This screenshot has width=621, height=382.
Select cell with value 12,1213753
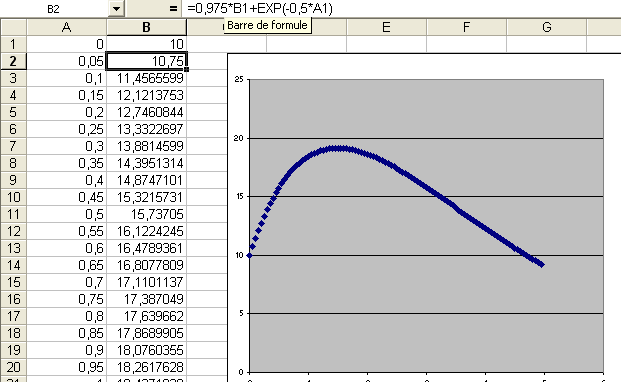(x=147, y=95)
